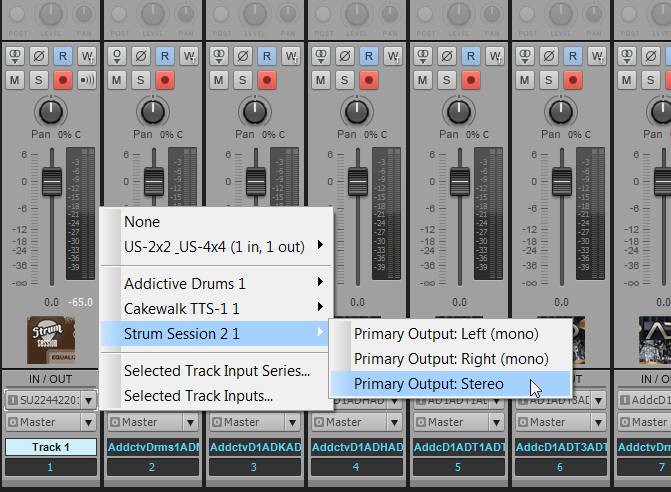Toggle interleave button on track 3
This screenshot has height=492, width=671.
pyautogui.click(x=219, y=56)
